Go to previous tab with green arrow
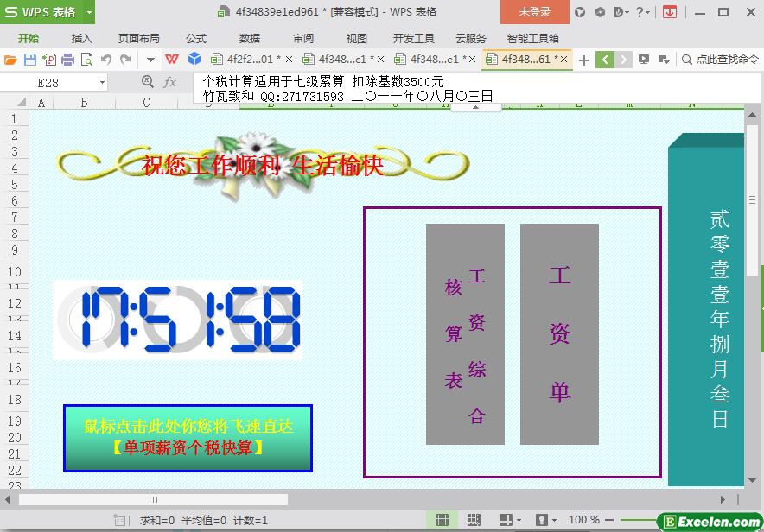This screenshot has width=764, height=532. pyautogui.click(x=605, y=60)
